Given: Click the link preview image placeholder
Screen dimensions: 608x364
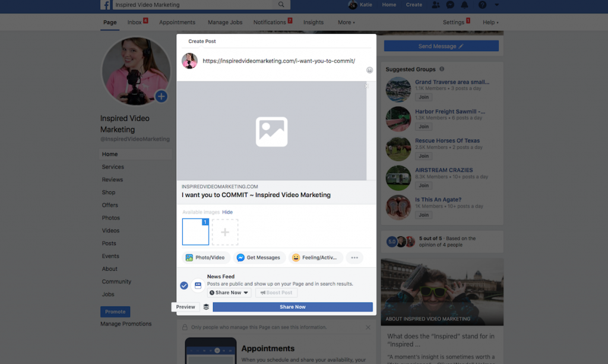Looking at the screenshot, I should pos(271,131).
